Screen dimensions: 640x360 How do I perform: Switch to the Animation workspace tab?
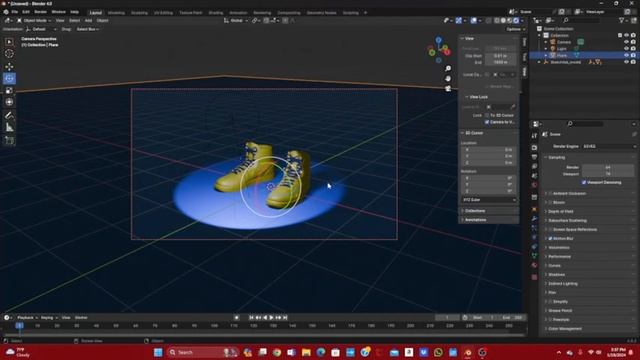pos(238,13)
